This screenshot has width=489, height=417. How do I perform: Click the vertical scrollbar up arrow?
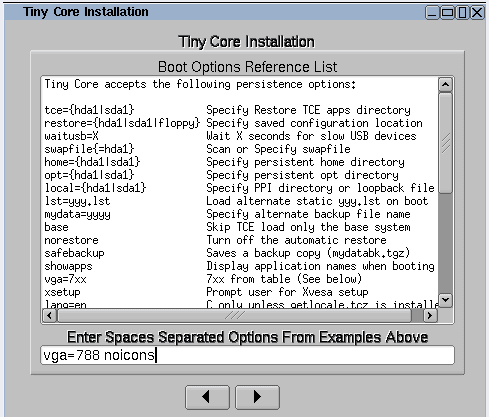(x=446, y=85)
